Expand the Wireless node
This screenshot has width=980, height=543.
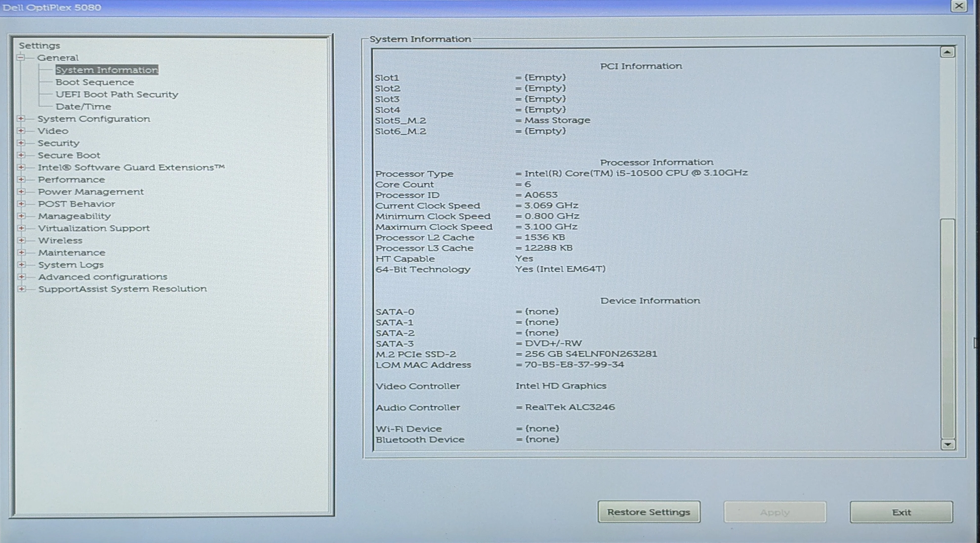point(22,240)
